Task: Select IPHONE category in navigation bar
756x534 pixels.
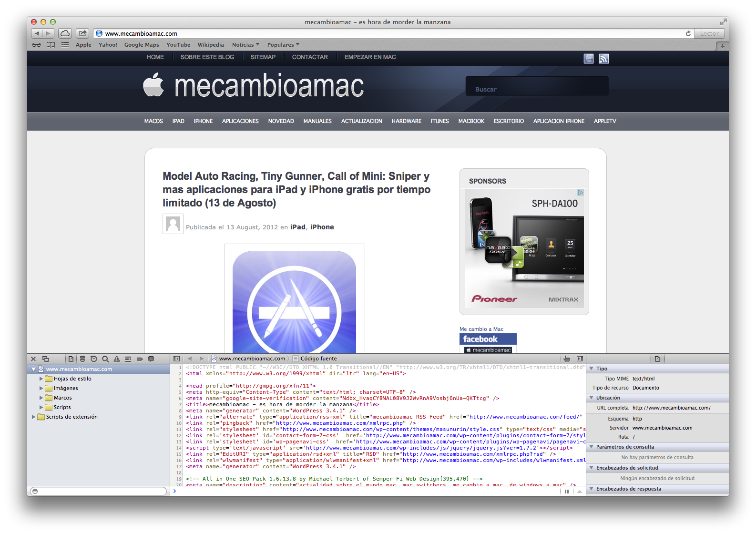Action: [203, 121]
